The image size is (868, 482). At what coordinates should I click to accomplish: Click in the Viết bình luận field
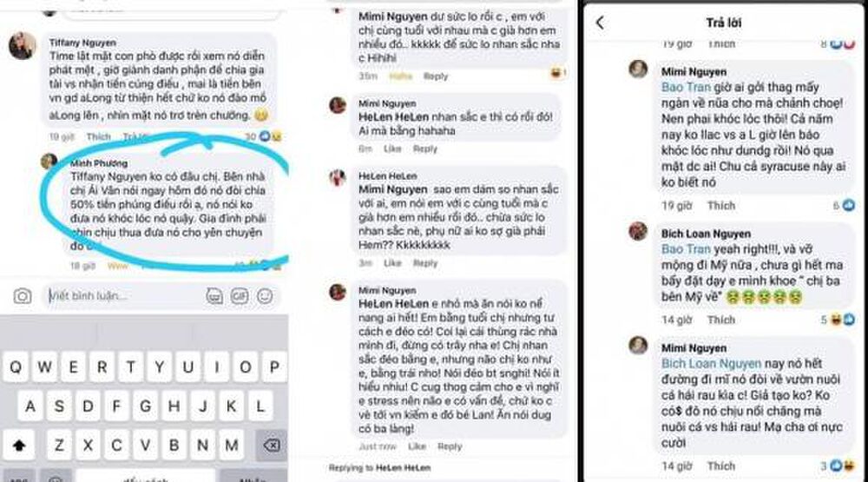click(124, 296)
